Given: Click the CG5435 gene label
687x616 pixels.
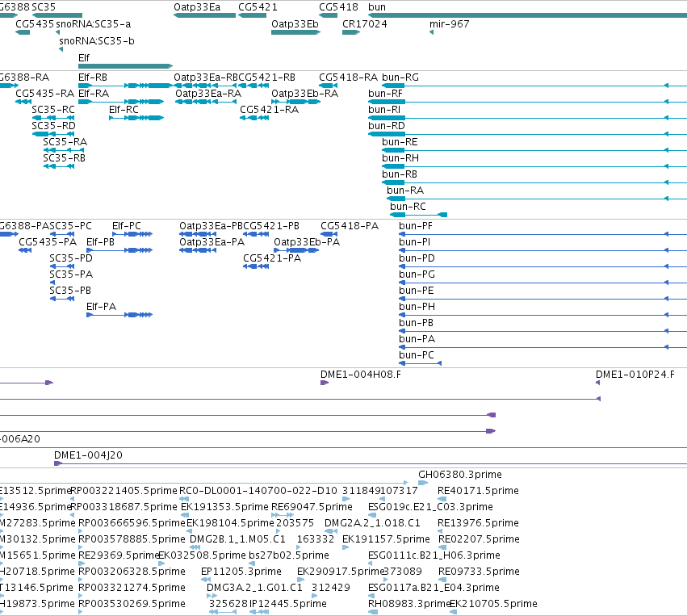Looking at the screenshot, I should click(x=35, y=24).
